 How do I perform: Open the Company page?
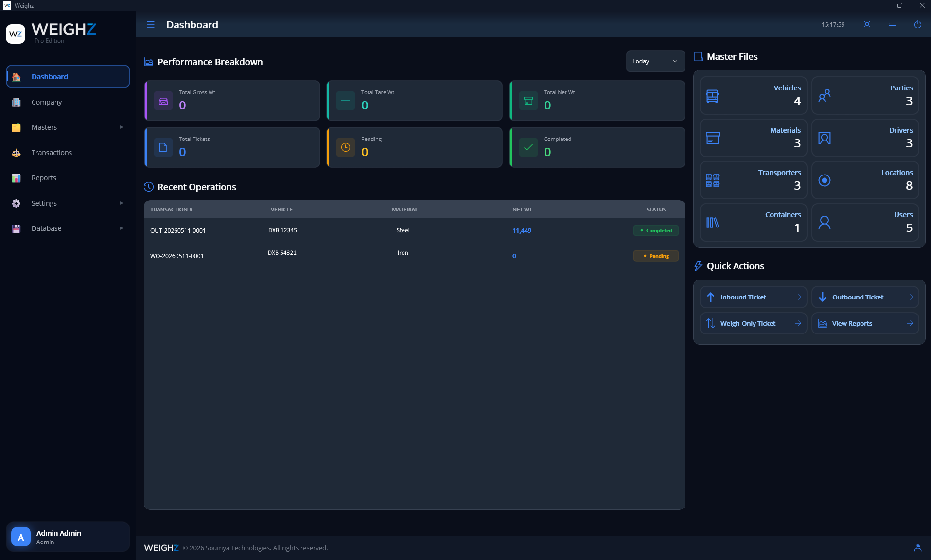coord(68,102)
